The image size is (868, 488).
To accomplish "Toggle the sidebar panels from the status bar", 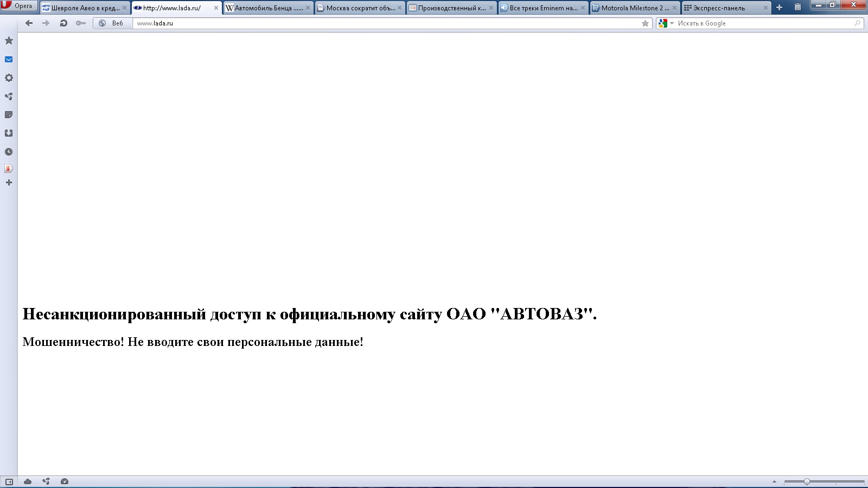I will point(9,481).
